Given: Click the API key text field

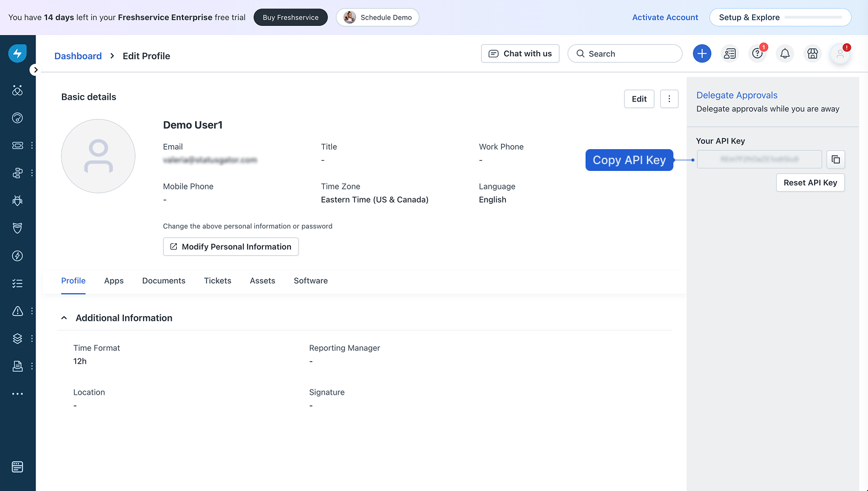Looking at the screenshot, I should 759,159.
